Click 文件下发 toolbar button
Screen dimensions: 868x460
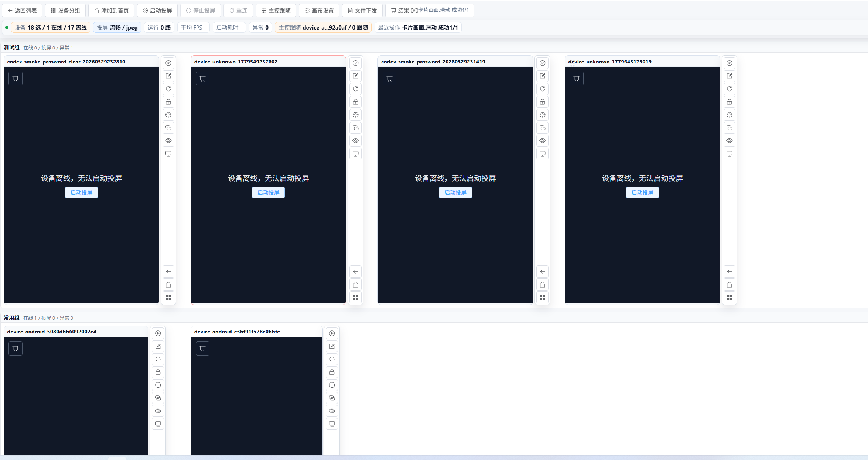tap(362, 10)
